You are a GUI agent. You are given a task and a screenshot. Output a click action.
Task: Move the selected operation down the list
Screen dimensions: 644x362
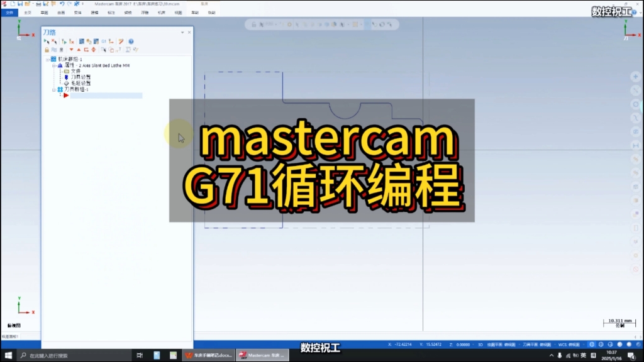pyautogui.click(x=72, y=50)
